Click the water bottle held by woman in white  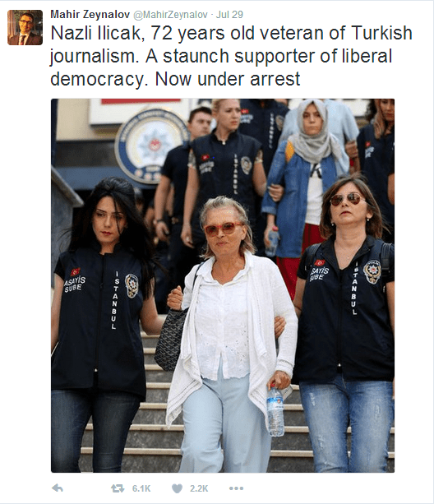(x=275, y=411)
